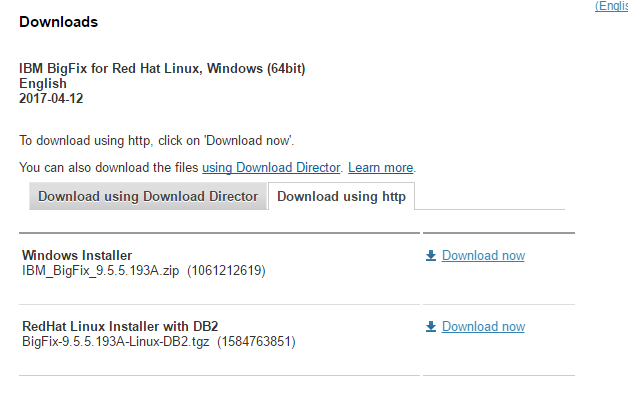
Task: Click 'RedHat Linux Installer with DB2' row title
Action: click(x=120, y=326)
